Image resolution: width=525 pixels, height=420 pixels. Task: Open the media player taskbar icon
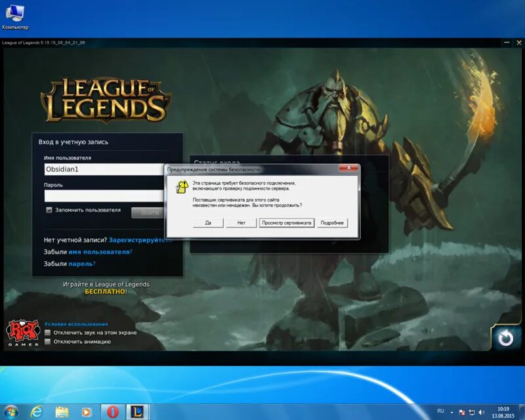pyautogui.click(x=86, y=412)
